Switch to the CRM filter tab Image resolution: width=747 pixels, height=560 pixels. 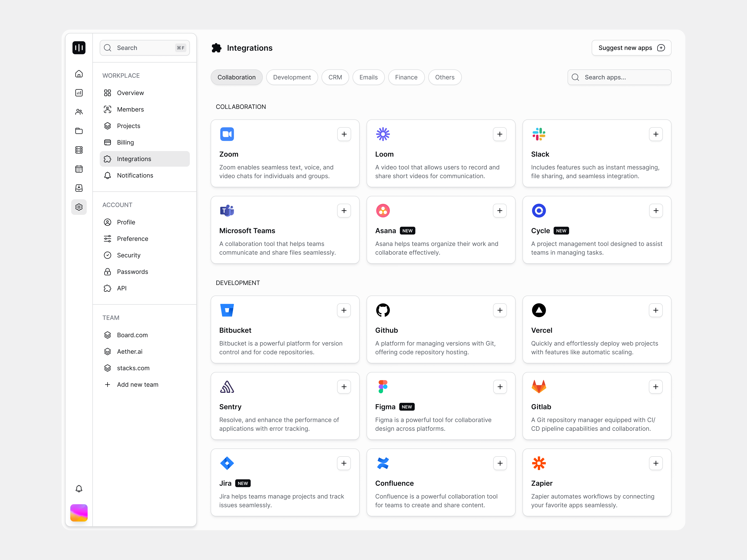click(x=335, y=77)
